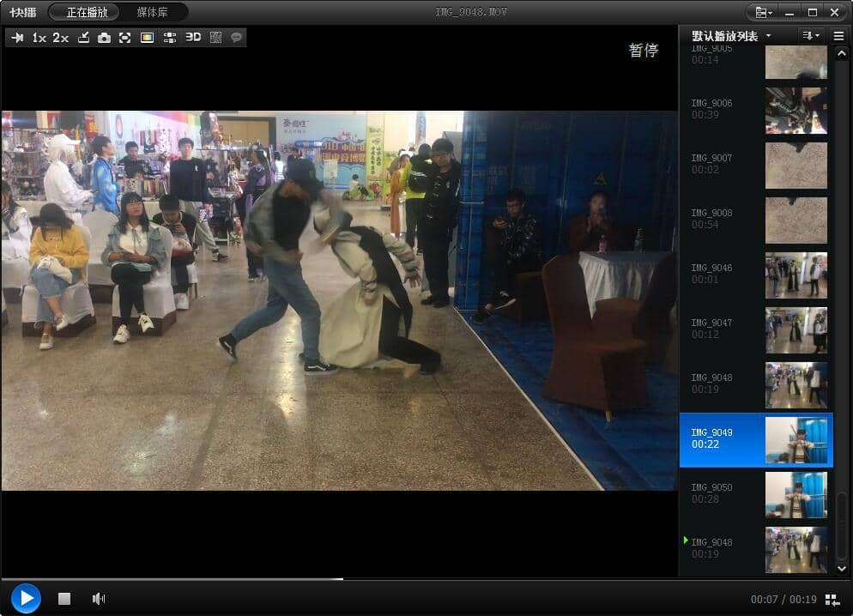The width and height of the screenshot is (853, 616).
Task: Toggle 3D mode
Action: coord(193,37)
